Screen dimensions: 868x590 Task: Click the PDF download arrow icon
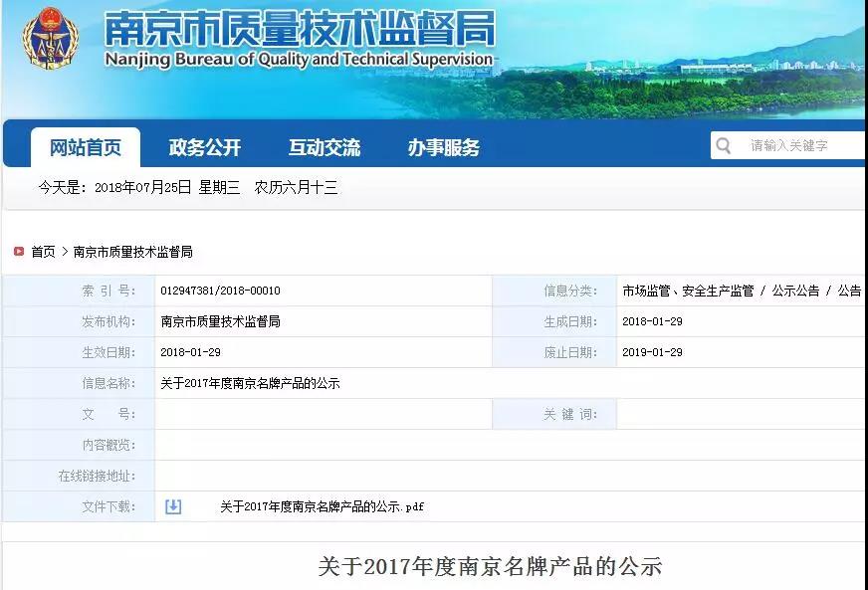173,506
